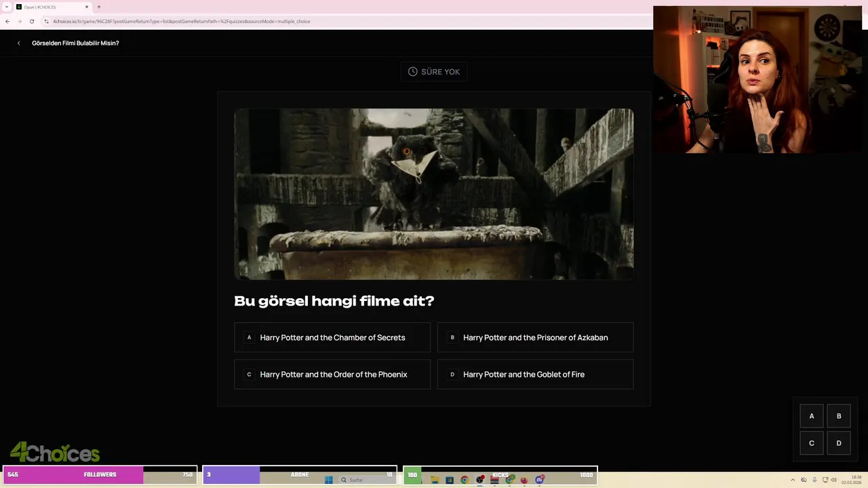Choose Harry Potter and the Goblet of Fire
868x488 pixels.
536,374
